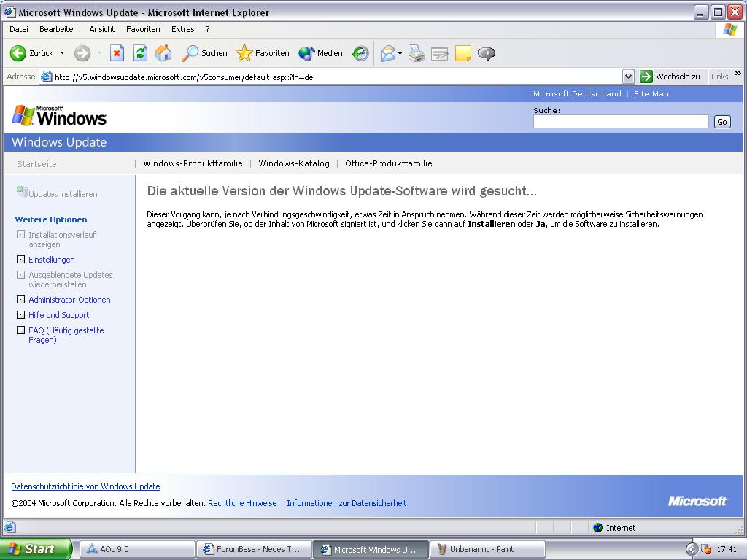
Task: Click the Go search button
Action: (x=722, y=122)
